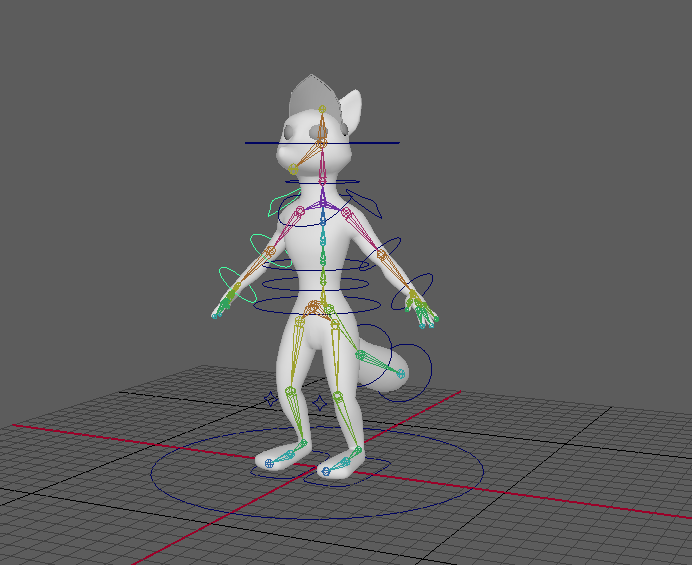Select the pink shoulder joint on the screen-left arm

tap(300, 211)
